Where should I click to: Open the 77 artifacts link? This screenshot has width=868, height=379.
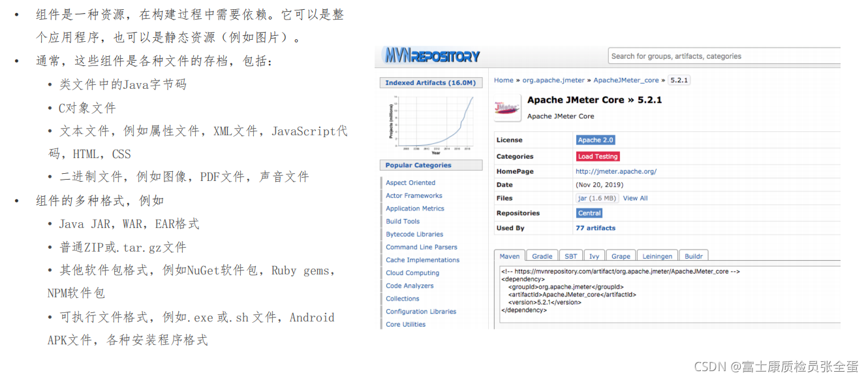(x=595, y=228)
